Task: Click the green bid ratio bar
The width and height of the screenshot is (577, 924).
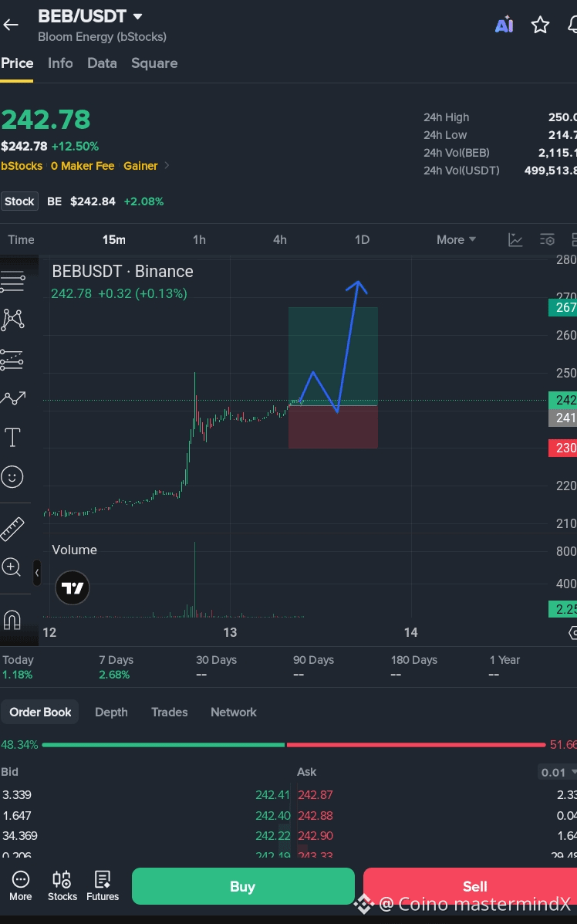Action: pyautogui.click(x=163, y=745)
